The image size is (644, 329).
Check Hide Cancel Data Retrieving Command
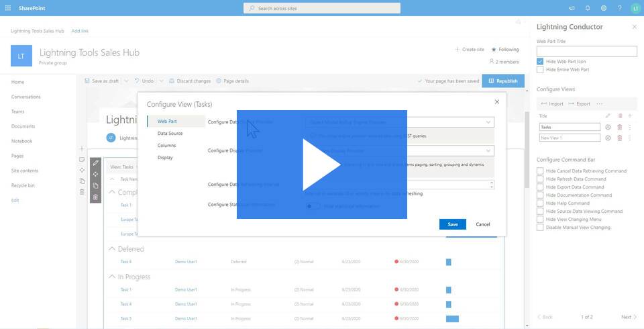540,171
